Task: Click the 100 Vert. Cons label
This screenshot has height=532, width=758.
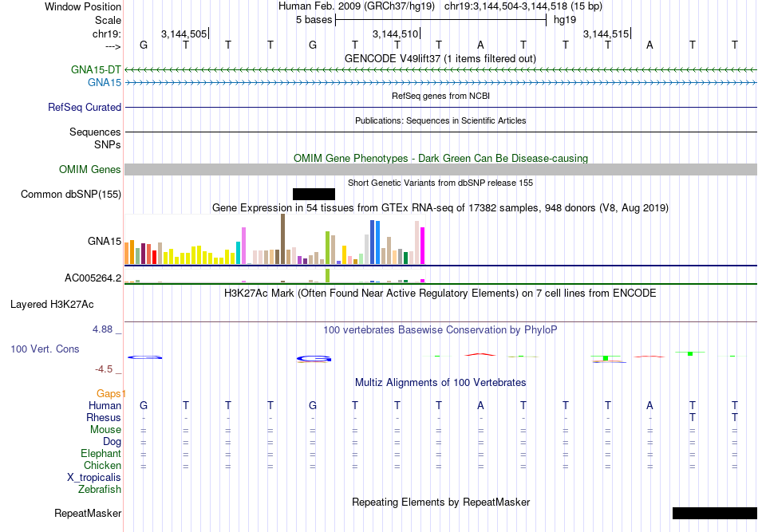Action: point(45,349)
